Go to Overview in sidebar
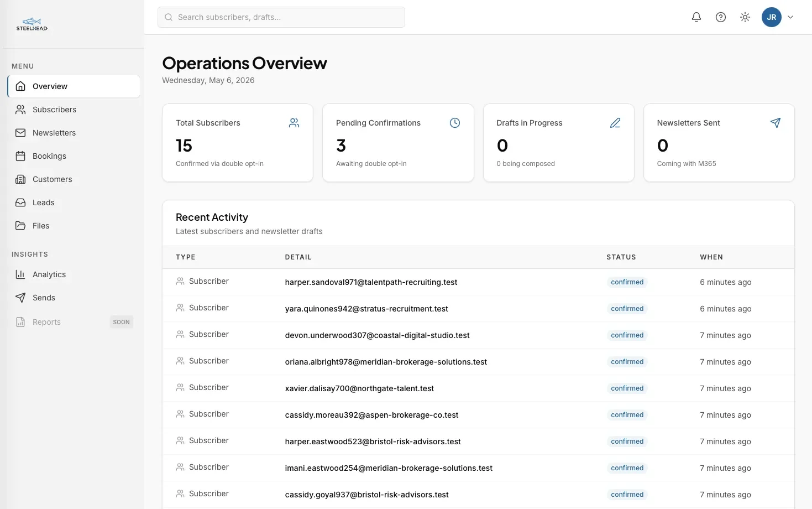 pyautogui.click(x=74, y=86)
